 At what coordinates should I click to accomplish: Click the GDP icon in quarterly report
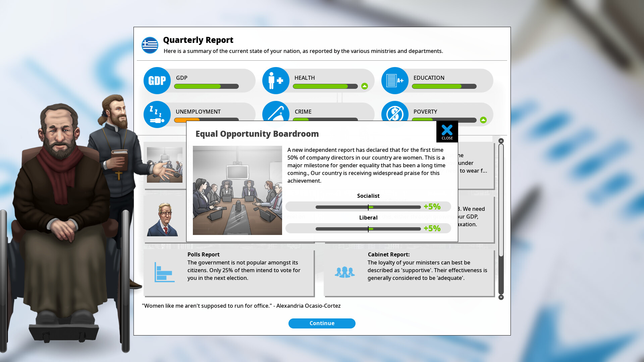(157, 80)
